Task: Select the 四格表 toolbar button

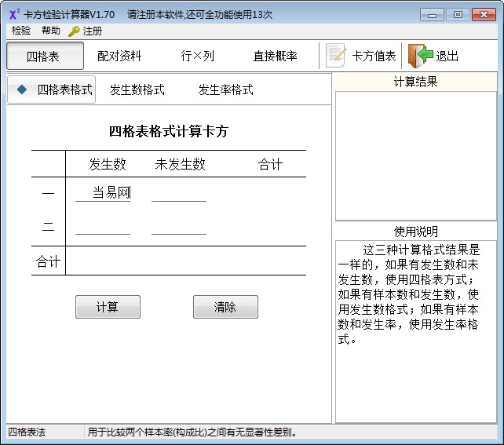Action: tap(43, 56)
